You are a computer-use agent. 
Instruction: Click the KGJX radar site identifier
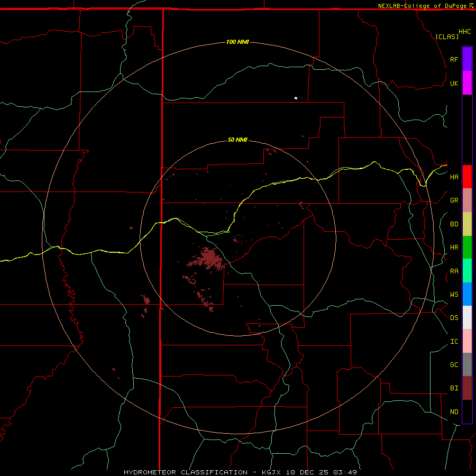click(x=271, y=472)
